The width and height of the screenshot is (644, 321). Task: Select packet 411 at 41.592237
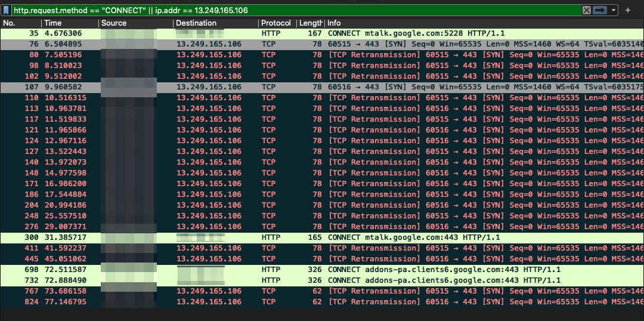pyautogui.click(x=322, y=248)
